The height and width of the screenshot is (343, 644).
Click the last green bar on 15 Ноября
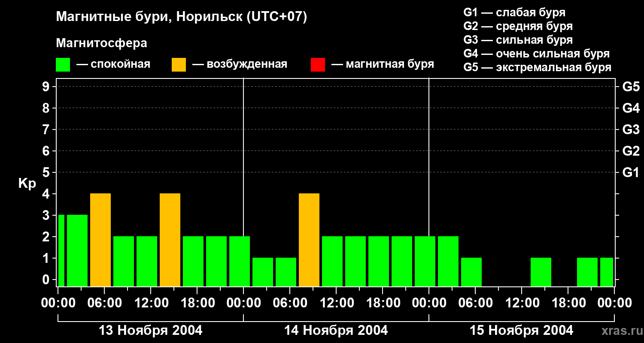point(607,272)
